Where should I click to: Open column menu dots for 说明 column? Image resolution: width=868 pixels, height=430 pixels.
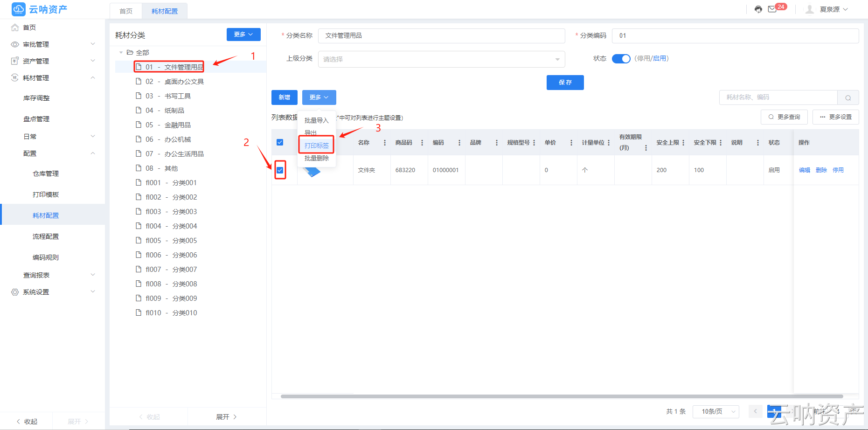[x=758, y=143]
